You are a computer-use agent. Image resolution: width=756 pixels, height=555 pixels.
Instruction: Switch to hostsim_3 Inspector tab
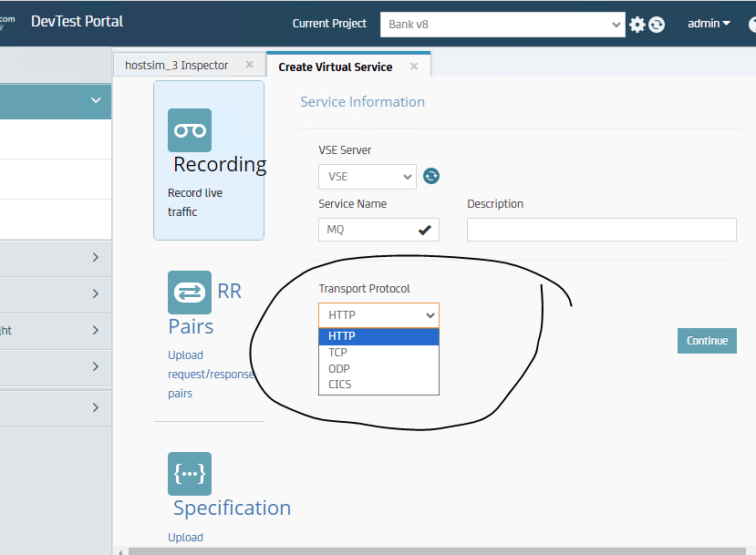coord(177,66)
